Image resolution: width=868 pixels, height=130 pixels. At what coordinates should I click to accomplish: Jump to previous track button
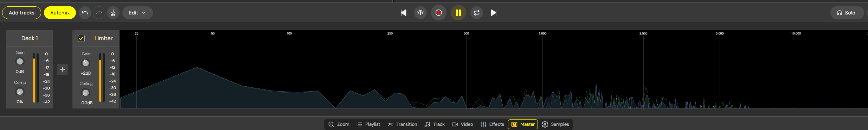[x=404, y=13]
